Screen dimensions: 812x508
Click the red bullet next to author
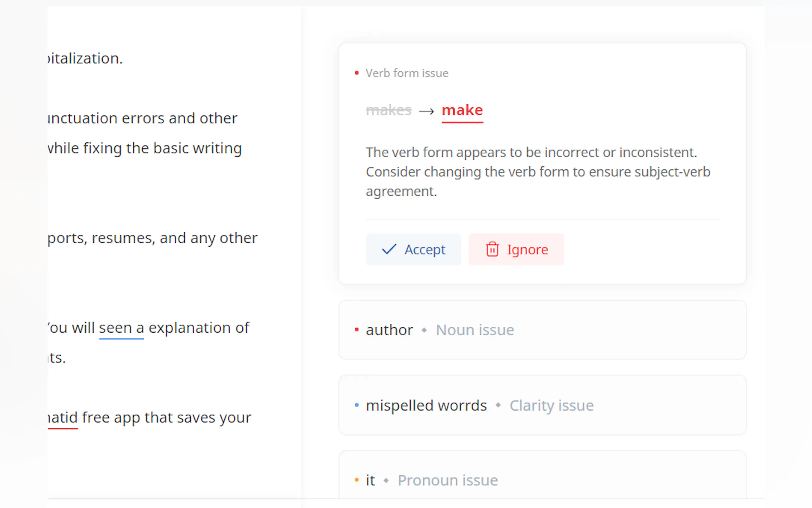[356, 329]
